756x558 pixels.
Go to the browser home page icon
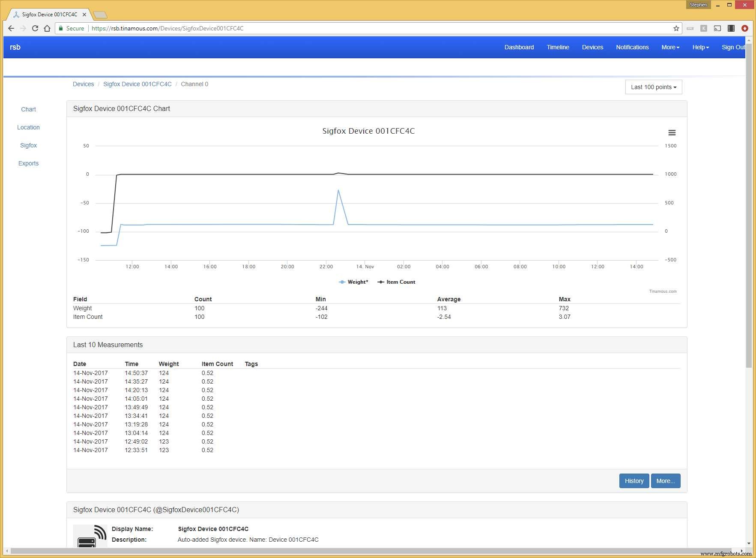[x=47, y=28]
